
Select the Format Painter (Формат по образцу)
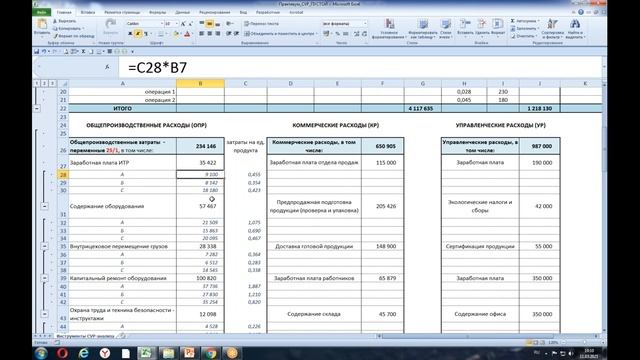pos(74,36)
